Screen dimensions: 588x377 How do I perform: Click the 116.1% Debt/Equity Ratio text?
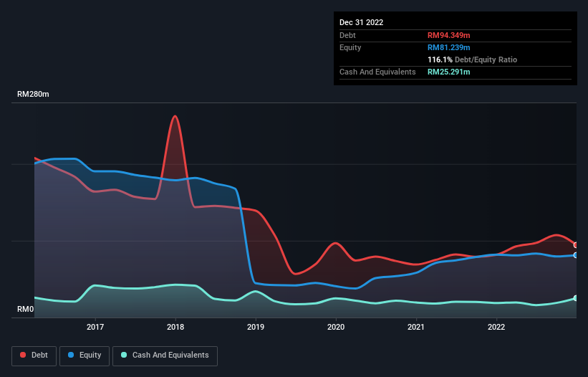click(x=473, y=59)
